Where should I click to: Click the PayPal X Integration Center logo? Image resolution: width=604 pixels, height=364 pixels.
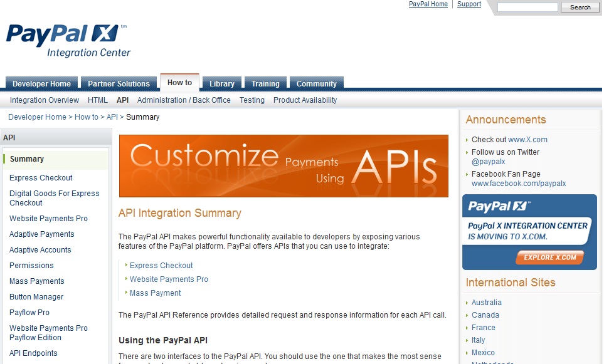point(68,41)
